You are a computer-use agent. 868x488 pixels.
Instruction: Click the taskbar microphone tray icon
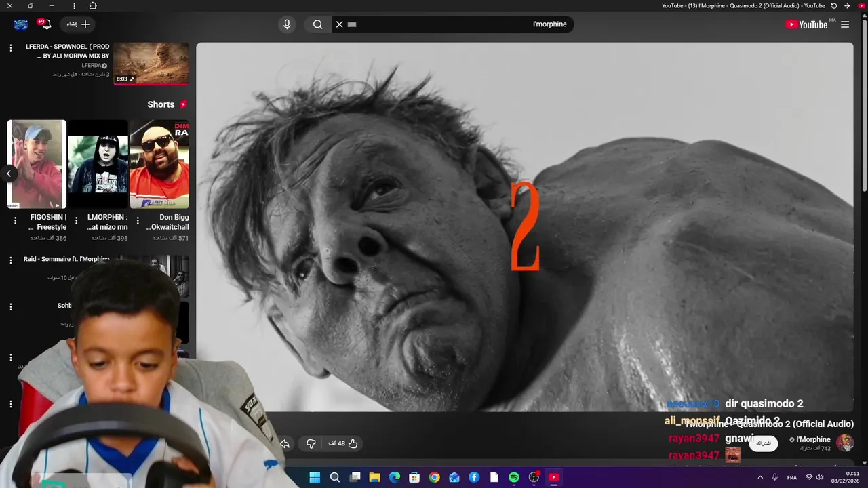click(774, 477)
